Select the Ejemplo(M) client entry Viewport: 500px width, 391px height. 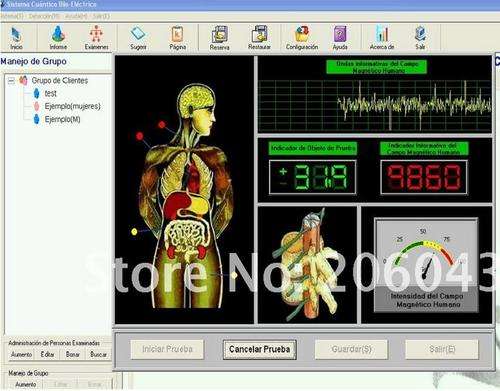pos(62,119)
